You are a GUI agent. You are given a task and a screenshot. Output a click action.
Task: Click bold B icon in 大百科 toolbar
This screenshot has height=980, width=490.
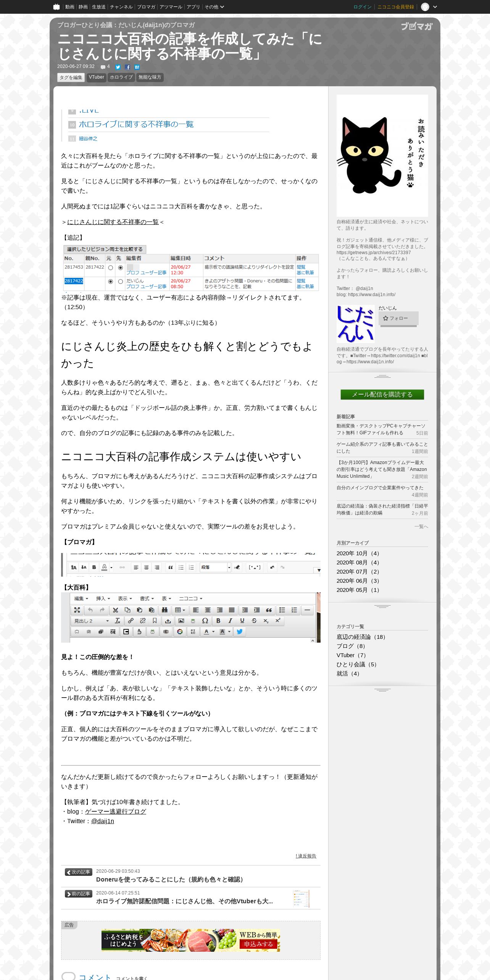[x=218, y=621]
